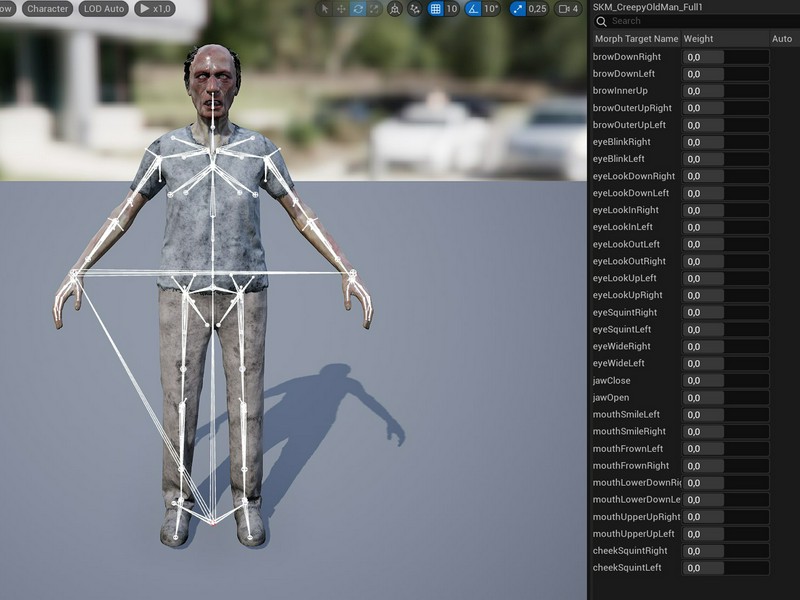This screenshot has width=800, height=600.
Task: Select jawClose morph target
Action: click(x=611, y=381)
